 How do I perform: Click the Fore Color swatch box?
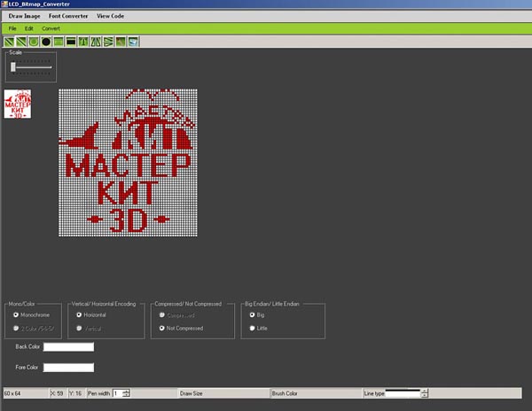pyautogui.click(x=68, y=368)
